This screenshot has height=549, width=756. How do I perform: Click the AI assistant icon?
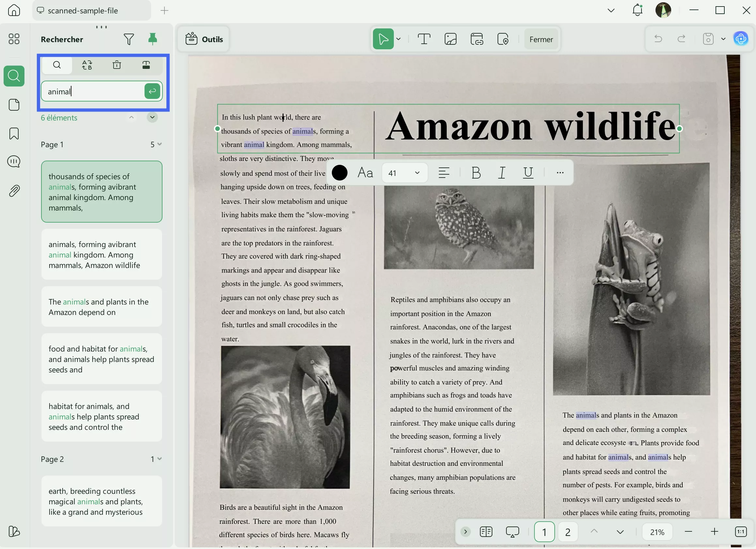[741, 39]
